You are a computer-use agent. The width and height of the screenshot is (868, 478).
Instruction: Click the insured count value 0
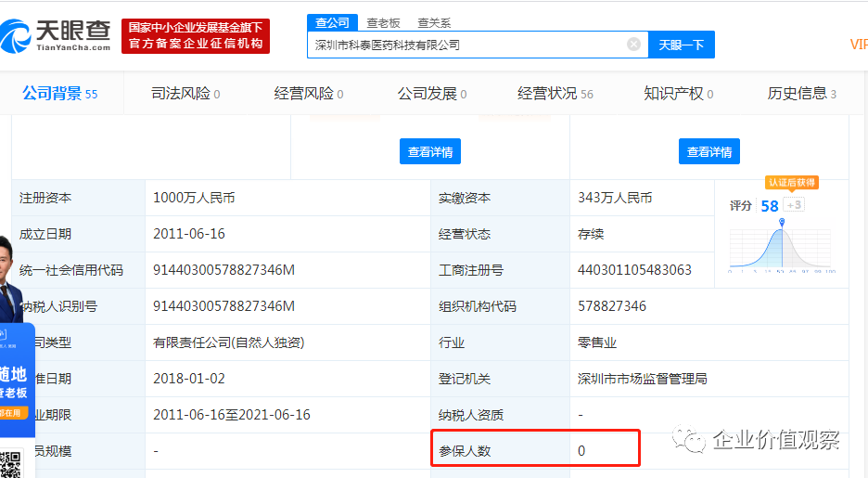tap(581, 451)
